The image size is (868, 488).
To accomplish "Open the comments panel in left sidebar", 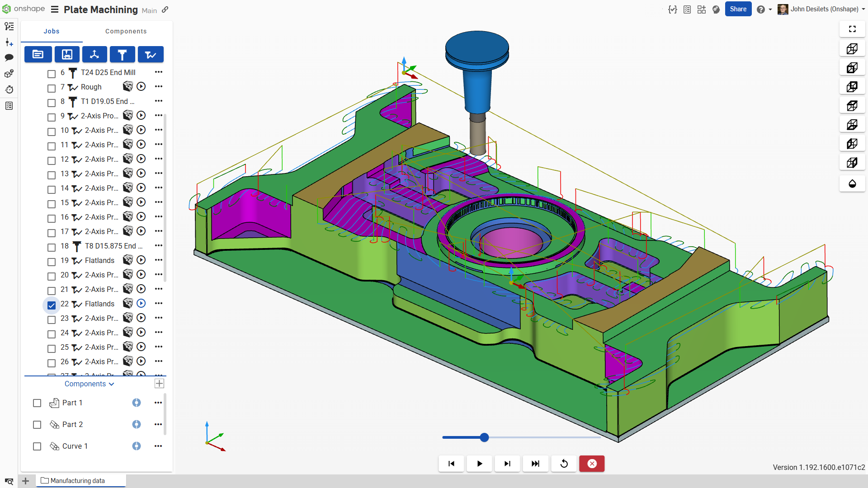I will (x=9, y=58).
